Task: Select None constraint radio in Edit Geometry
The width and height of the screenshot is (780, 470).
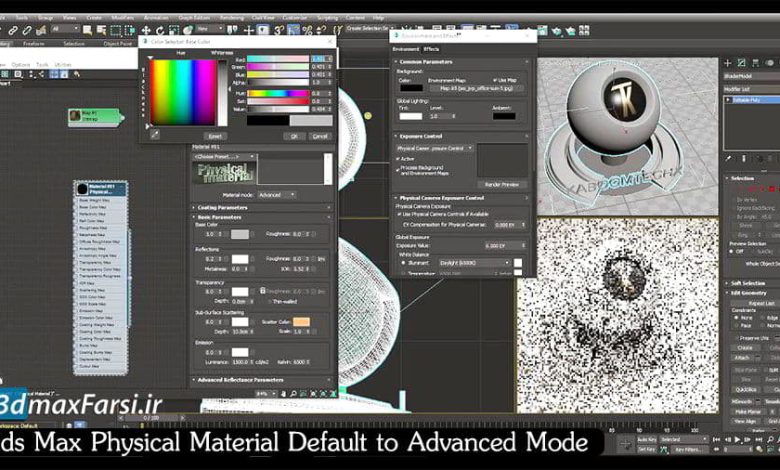Action: (x=737, y=318)
